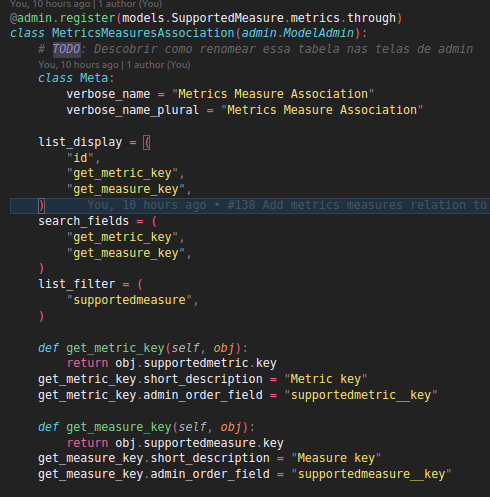
Task: Click the verbose_name_plural variable
Action: tap(133, 110)
